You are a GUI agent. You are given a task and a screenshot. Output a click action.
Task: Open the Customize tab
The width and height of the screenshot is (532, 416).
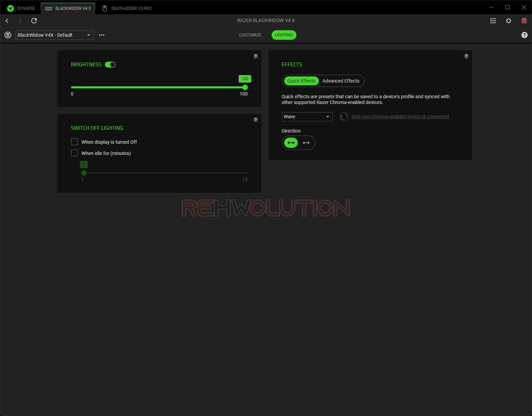[250, 35]
